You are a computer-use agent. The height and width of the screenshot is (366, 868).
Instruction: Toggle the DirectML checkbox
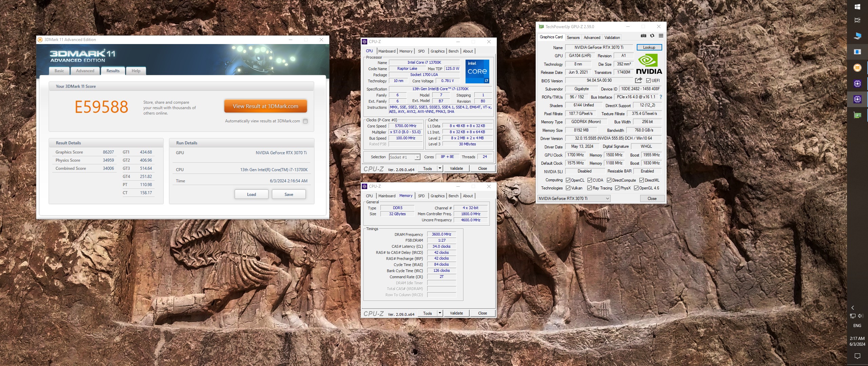coord(642,180)
